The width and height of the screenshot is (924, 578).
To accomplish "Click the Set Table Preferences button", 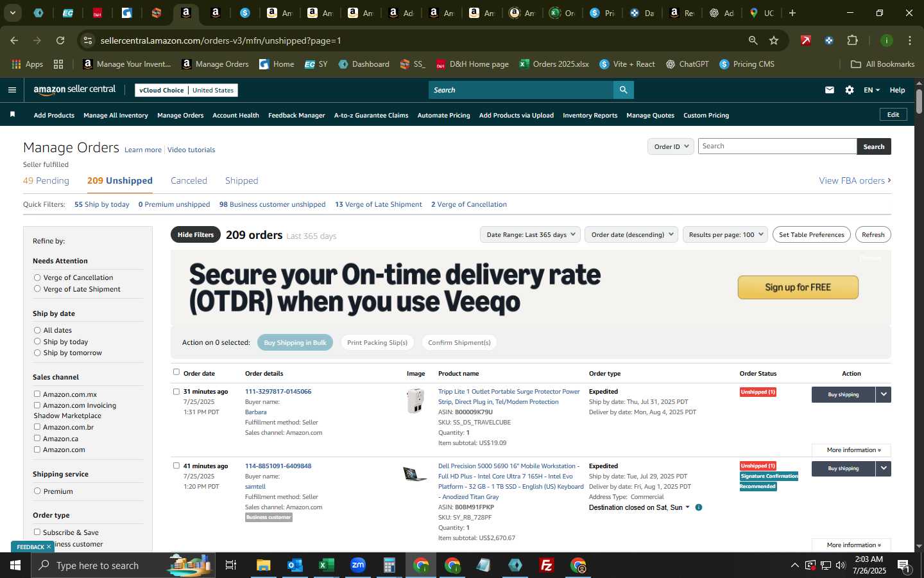I will (x=812, y=234).
